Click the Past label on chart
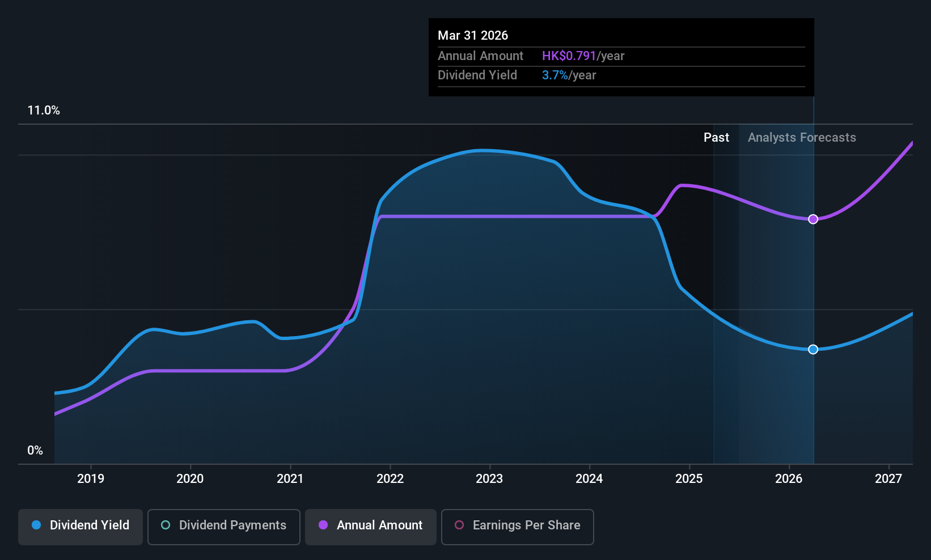Image resolution: width=931 pixels, height=560 pixels. pos(716,138)
